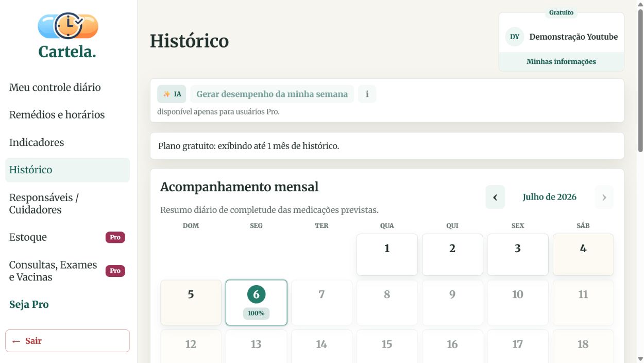Go to previous month arrow
Image resolution: width=644 pixels, height=363 pixels.
495,197
